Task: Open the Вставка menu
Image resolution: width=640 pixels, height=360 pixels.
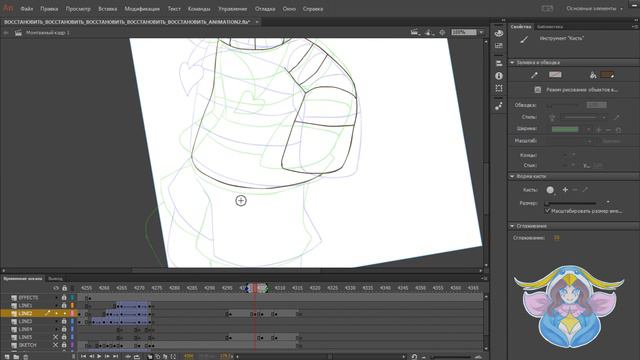Action: 107,9
